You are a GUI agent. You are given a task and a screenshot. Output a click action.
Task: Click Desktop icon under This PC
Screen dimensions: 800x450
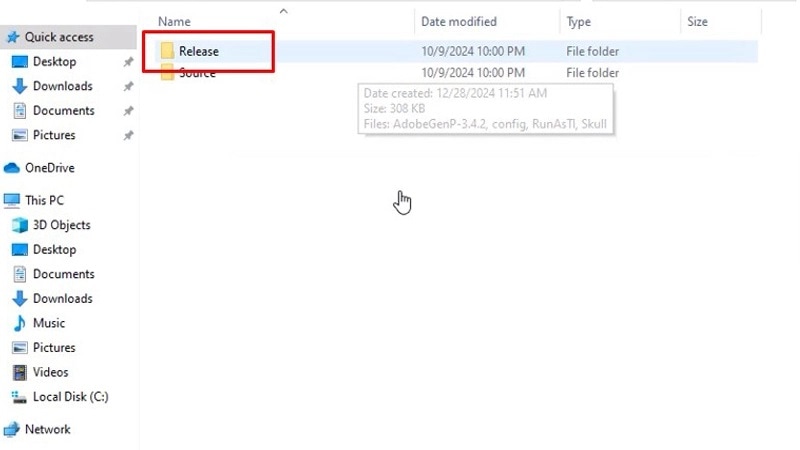click(x=20, y=249)
